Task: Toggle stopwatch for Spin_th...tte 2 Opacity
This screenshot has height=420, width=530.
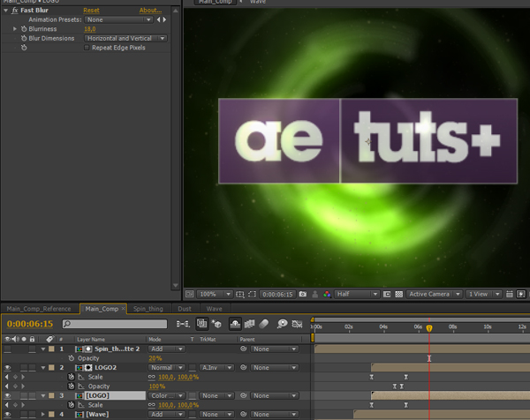Action: tap(72, 358)
